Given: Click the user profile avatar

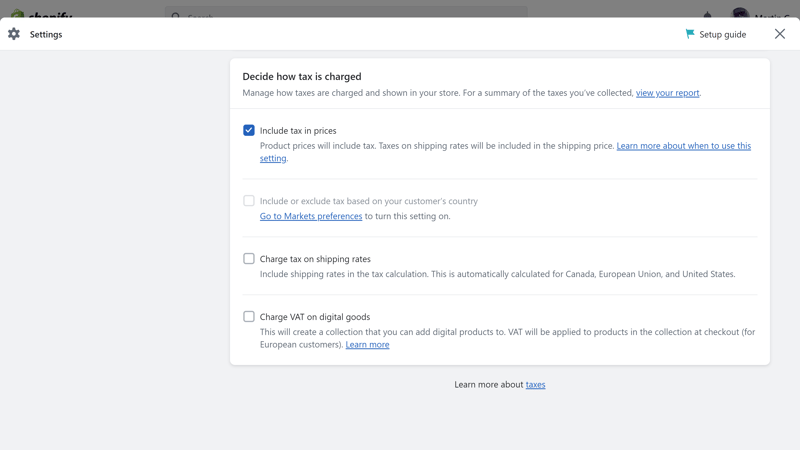Looking at the screenshot, I should (x=740, y=13).
